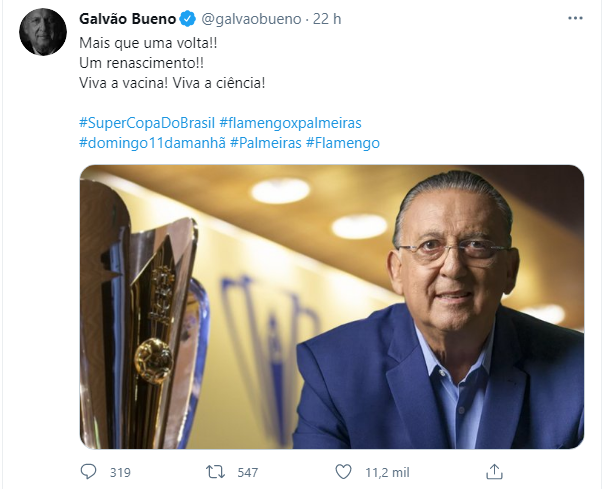Viewport: 610px width, 489px height.
Task: Open the Galvão Bueno display name
Action: (128, 19)
